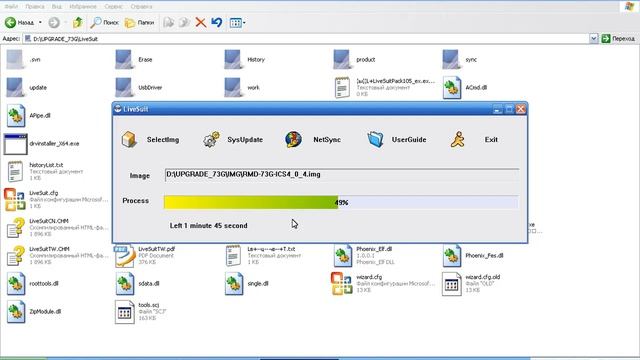Click the Exit running-man icon in LiveSuit
Viewport: 640px width, 360px height.
458,140
